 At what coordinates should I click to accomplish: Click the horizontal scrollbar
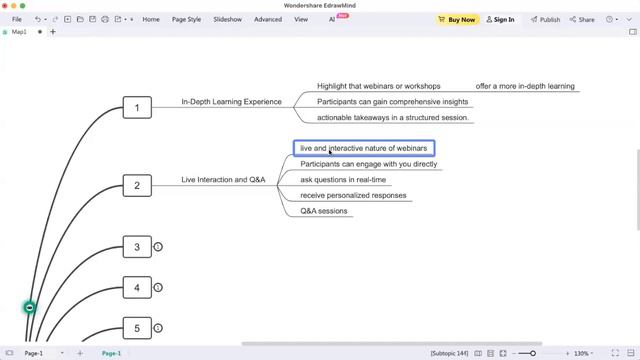pyautogui.click(x=392, y=343)
